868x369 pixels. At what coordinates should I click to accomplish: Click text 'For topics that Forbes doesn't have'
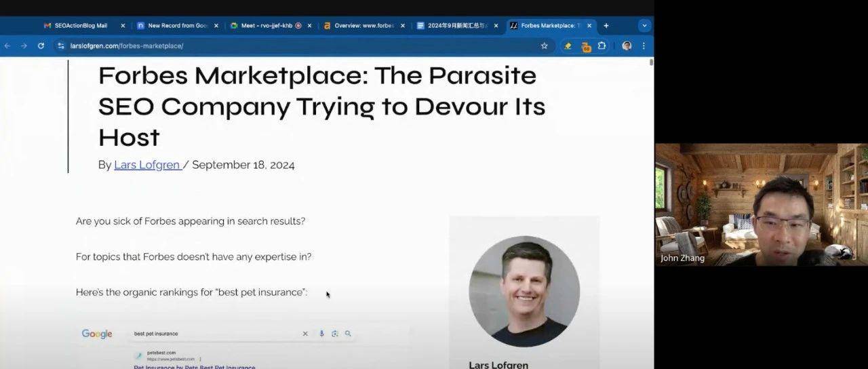(194, 256)
